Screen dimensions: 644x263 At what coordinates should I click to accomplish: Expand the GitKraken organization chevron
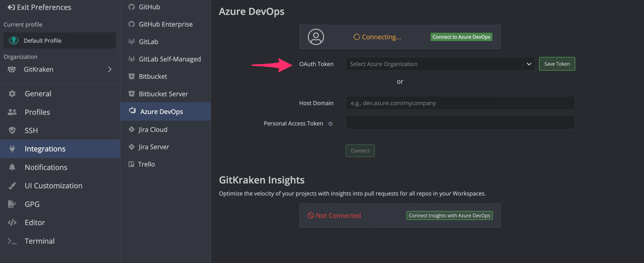point(110,69)
